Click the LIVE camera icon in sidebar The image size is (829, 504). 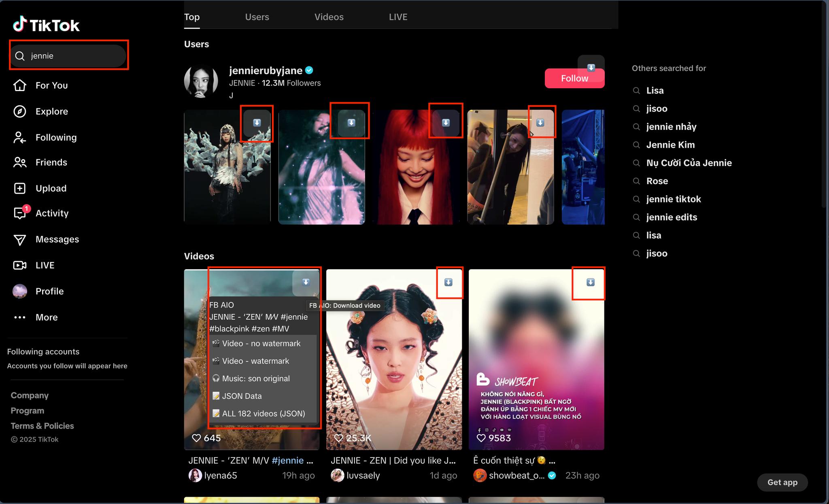(20, 265)
